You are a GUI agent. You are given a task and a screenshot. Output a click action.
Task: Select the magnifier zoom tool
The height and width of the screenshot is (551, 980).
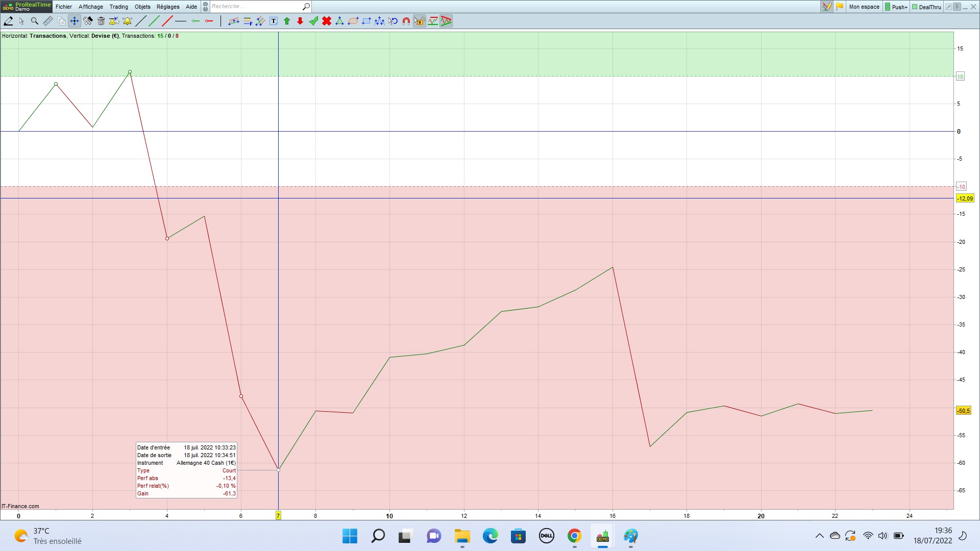click(35, 21)
